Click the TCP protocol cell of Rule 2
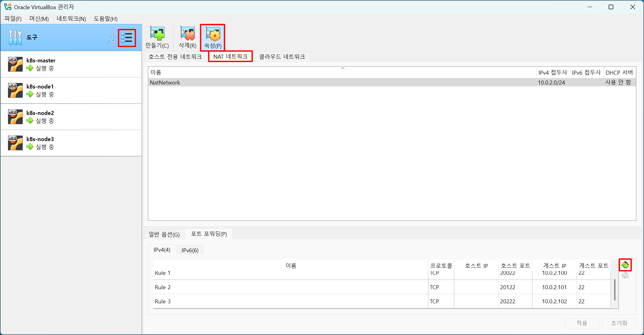This screenshot has width=644, height=335. 441,287
